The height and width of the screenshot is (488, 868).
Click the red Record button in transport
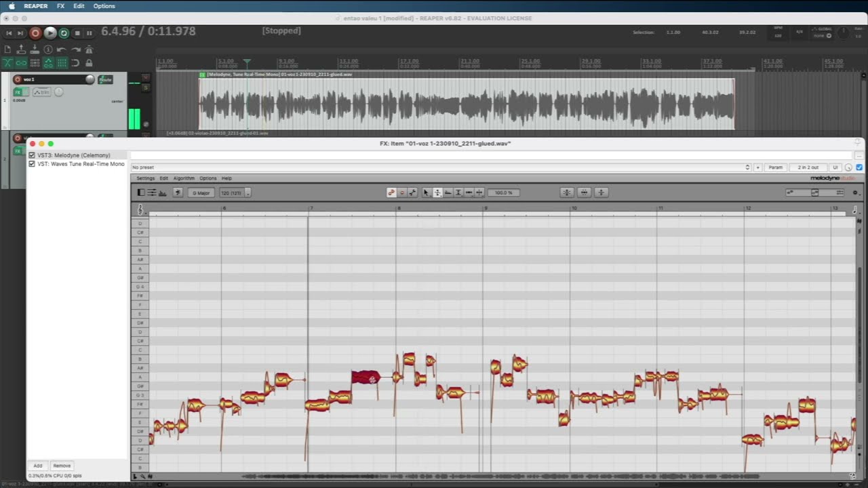(35, 33)
